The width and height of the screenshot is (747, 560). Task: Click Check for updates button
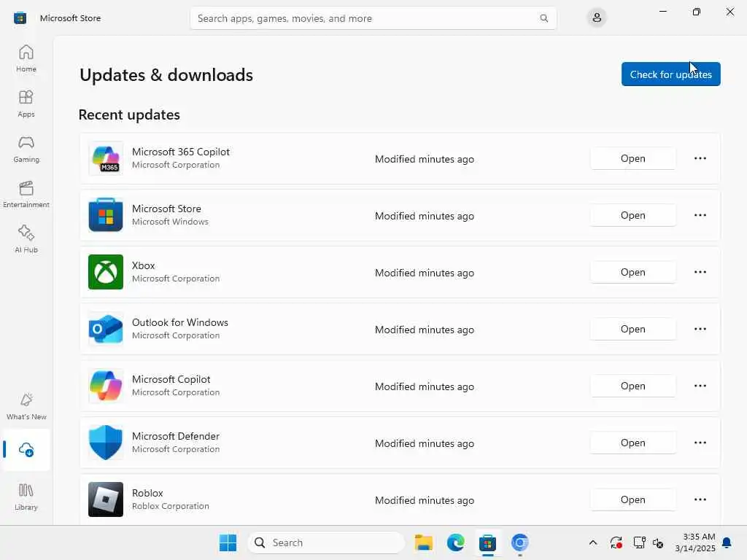click(x=671, y=74)
